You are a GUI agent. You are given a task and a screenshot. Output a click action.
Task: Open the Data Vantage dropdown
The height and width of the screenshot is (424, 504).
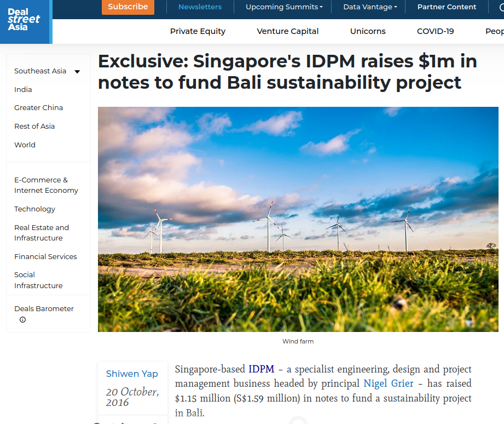point(370,7)
